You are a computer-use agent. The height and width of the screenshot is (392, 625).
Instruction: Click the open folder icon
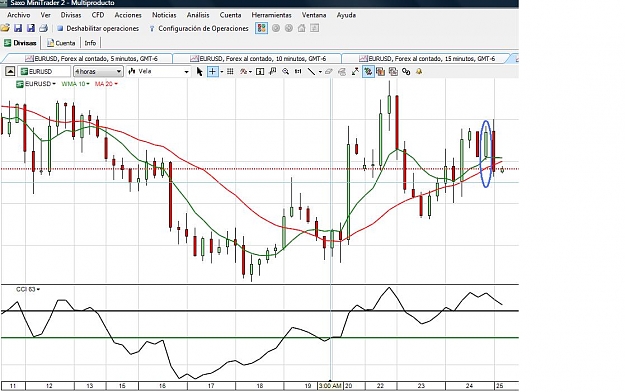pos(5,28)
